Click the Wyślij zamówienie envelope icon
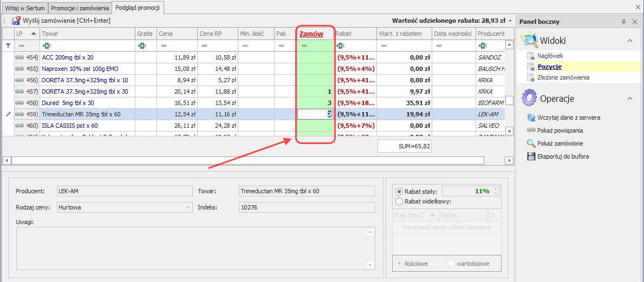644x282 pixels. 16,21
